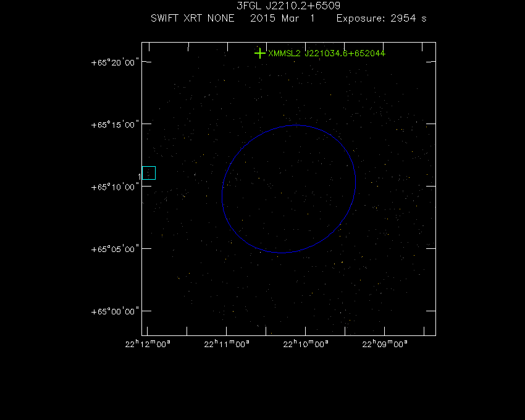This screenshot has height=420, width=525.
Task: Click the 22h09m00s right ascension label
Action: (385, 344)
